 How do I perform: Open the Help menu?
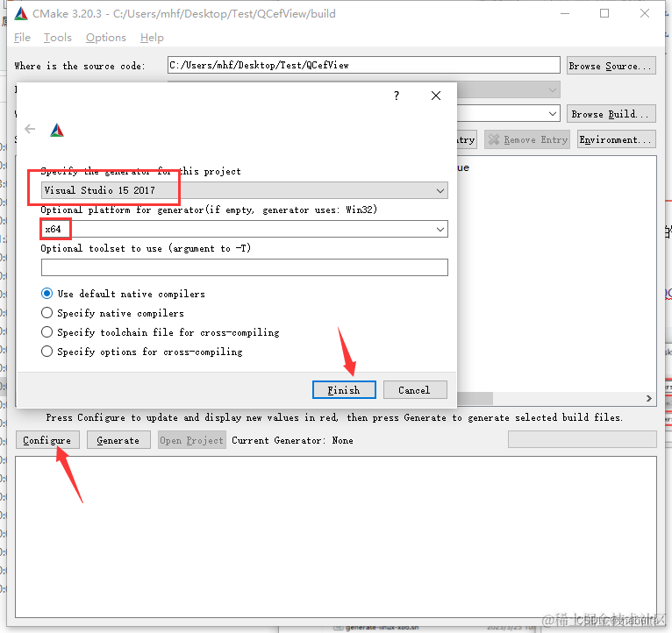(x=152, y=38)
